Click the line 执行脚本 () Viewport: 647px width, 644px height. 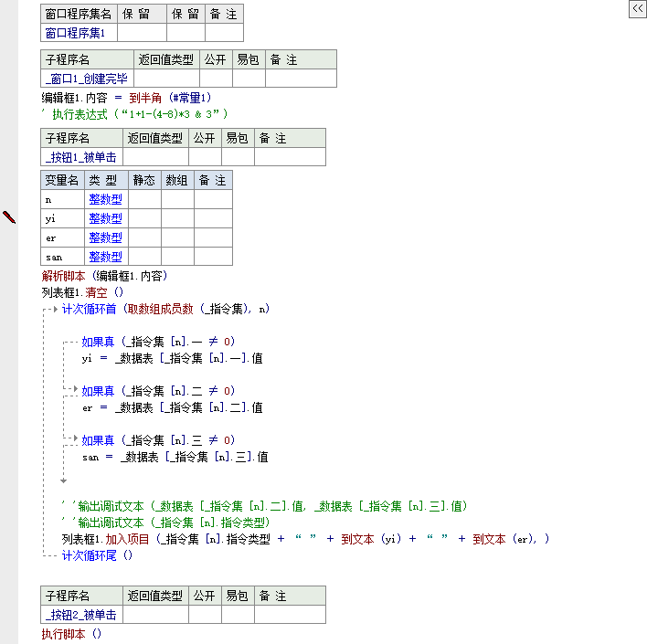(x=71, y=634)
